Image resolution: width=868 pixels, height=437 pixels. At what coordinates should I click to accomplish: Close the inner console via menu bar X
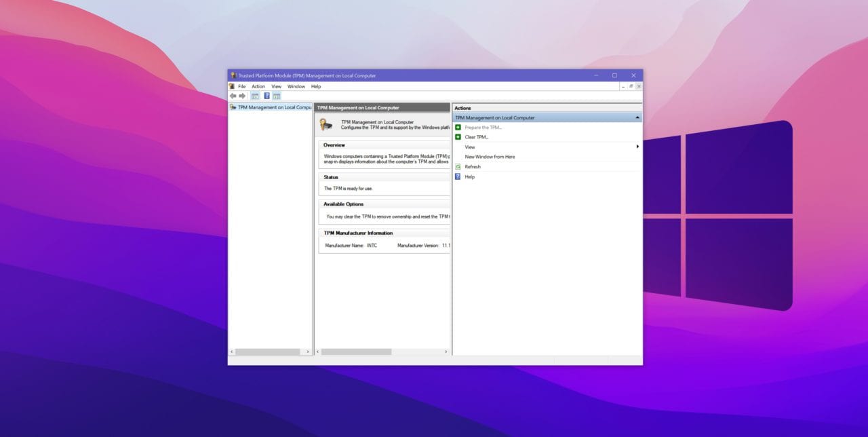tap(638, 86)
